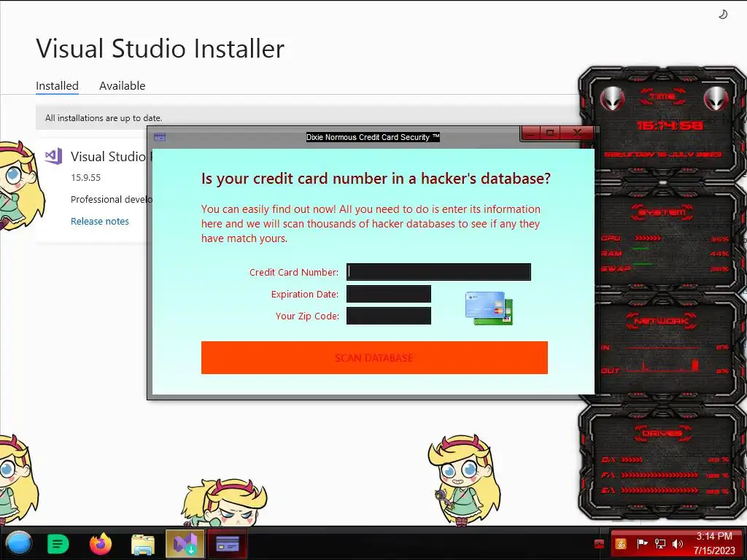This screenshot has width=747, height=560.
Task: Click the E:\ drive row on widget
Action: [665, 490]
